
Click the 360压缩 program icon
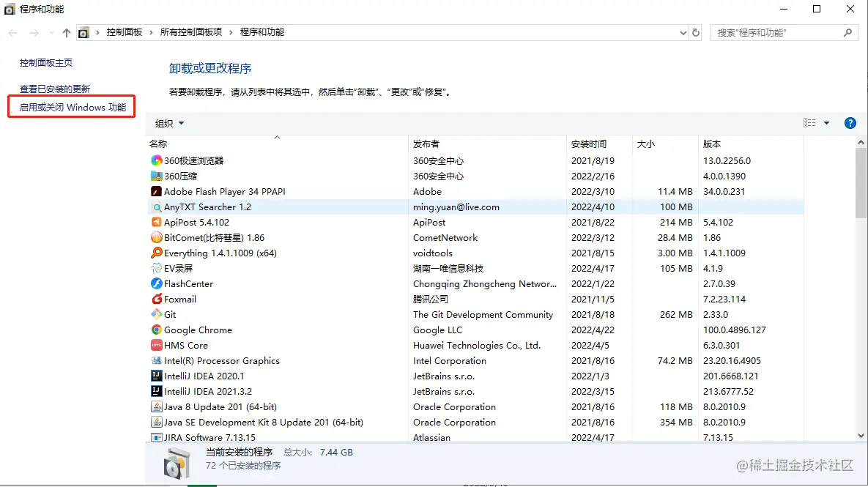click(x=157, y=176)
